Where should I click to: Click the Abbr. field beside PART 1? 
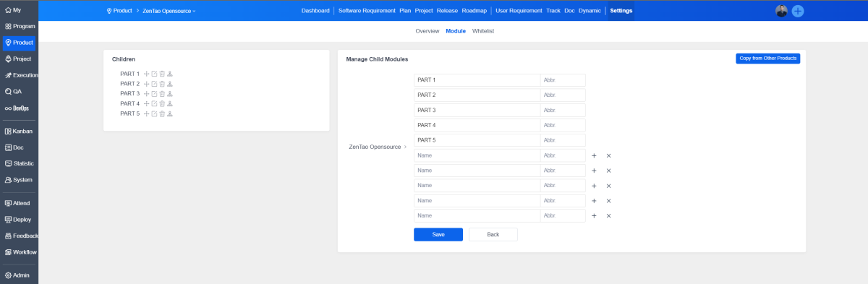tap(563, 80)
